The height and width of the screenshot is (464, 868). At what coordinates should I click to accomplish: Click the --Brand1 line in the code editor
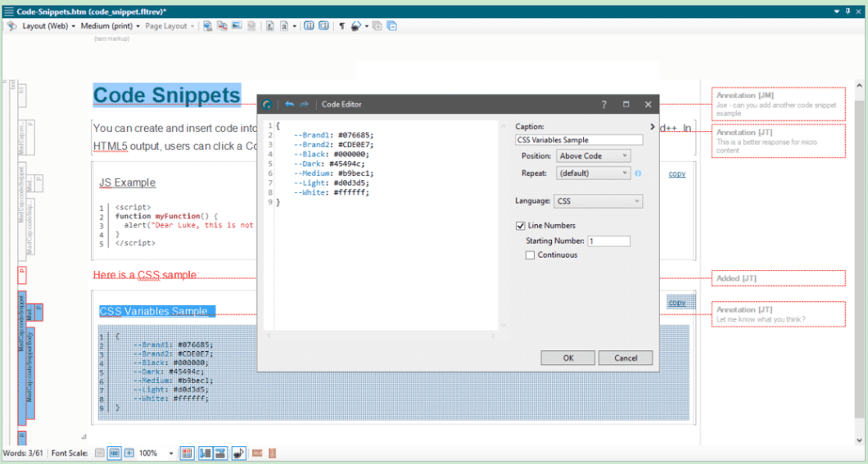pos(333,135)
